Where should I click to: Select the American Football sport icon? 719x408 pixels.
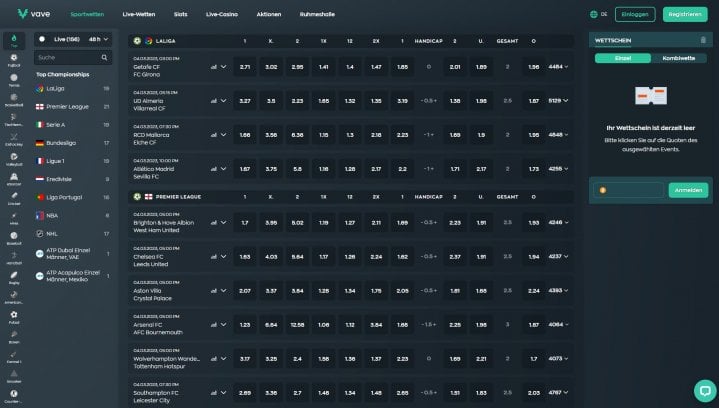(14, 297)
